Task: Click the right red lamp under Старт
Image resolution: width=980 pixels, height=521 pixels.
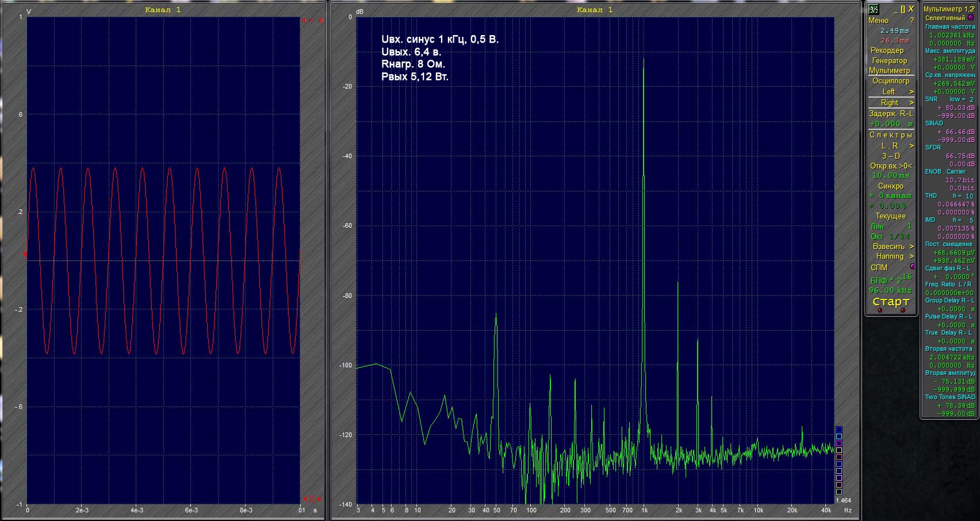Action: tap(903, 311)
